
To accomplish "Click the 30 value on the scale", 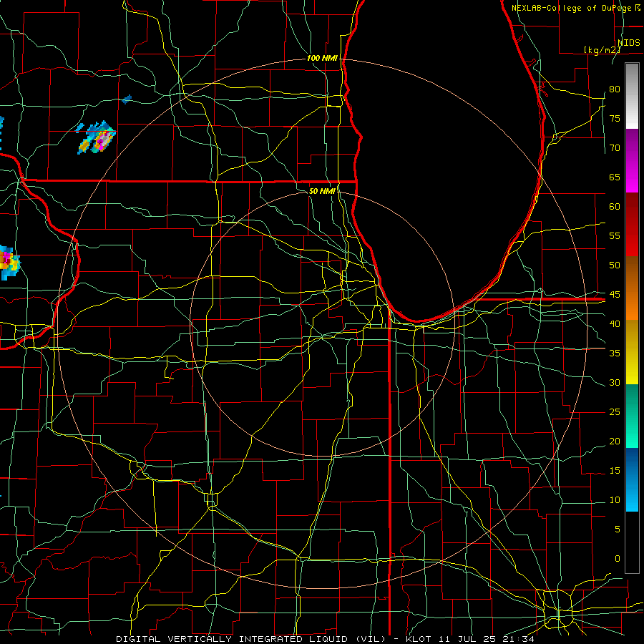I will [615, 382].
